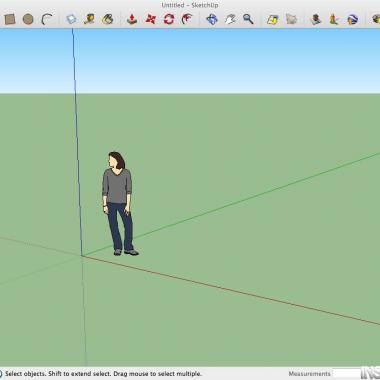Viewport: 380px width, 380px height.
Task: Click the Measurements label
Action: click(x=309, y=374)
